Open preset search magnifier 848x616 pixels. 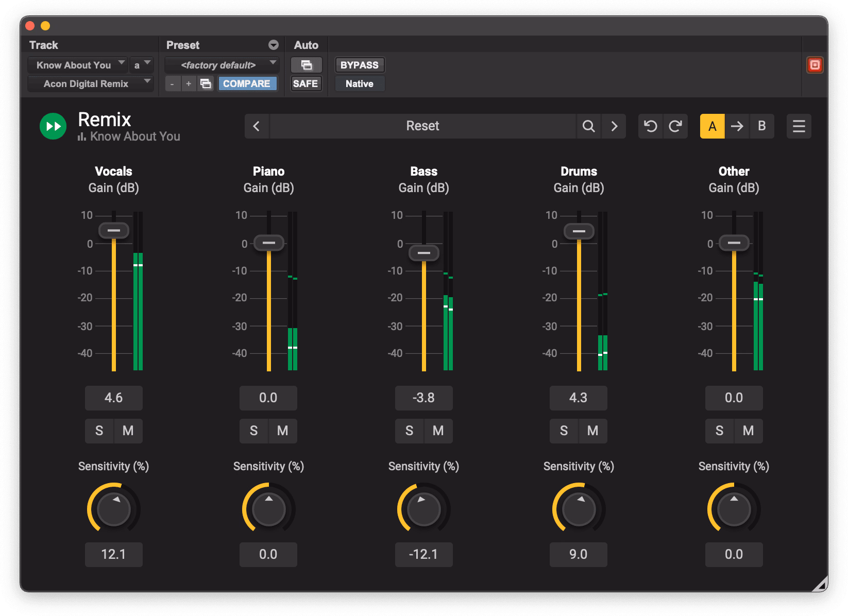[x=588, y=126]
